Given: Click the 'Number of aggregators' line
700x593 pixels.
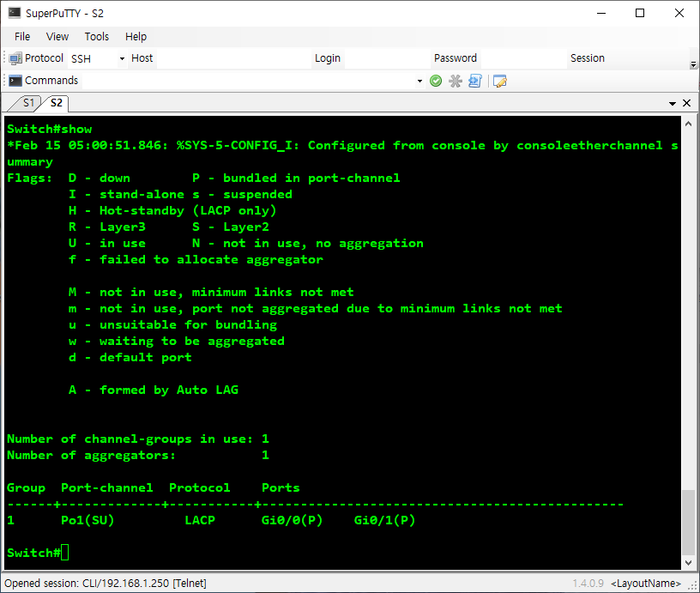Looking at the screenshot, I should click(x=138, y=455).
